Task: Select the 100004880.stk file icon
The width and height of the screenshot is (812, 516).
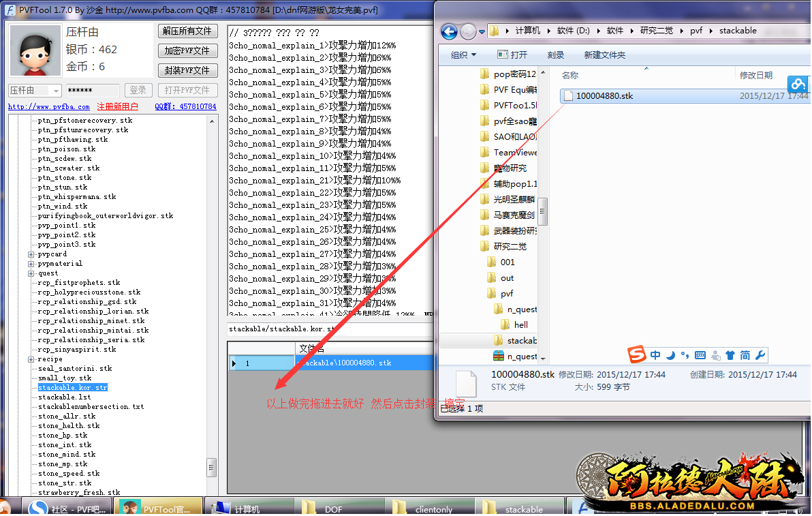Action: coord(567,96)
